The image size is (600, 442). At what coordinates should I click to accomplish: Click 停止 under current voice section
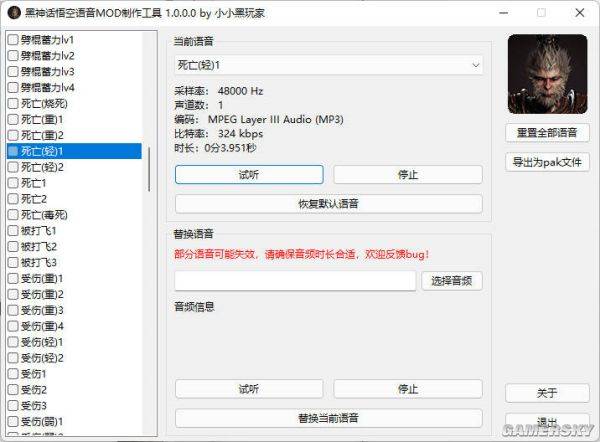click(x=408, y=175)
